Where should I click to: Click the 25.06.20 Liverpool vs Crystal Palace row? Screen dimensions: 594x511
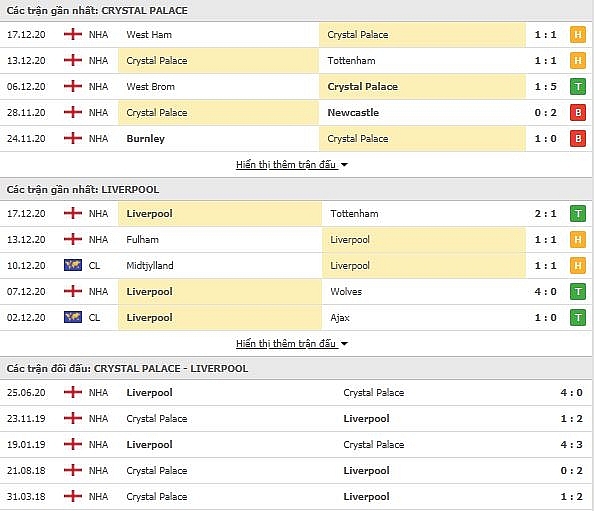pos(297,393)
